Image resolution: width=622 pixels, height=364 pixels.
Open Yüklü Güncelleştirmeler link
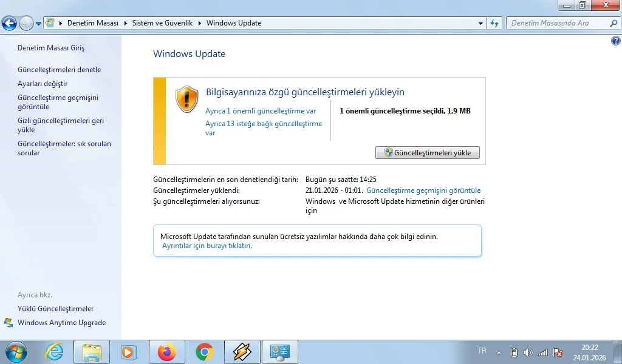[55, 309]
